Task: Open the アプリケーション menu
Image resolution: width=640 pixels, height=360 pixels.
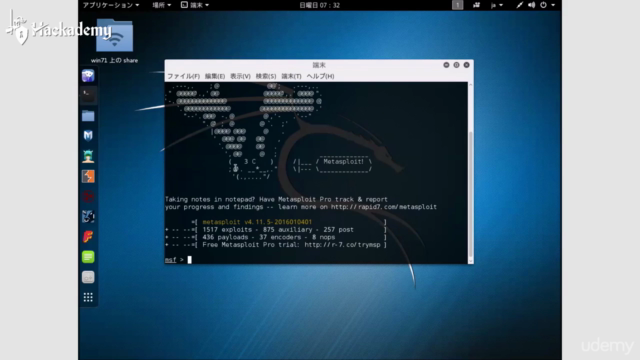Action: [x=111, y=5]
